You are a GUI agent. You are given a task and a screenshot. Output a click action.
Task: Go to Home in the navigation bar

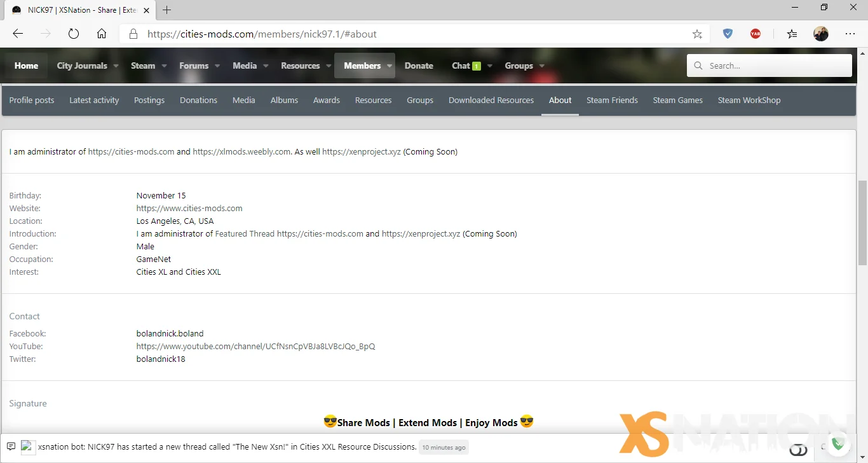tap(26, 66)
